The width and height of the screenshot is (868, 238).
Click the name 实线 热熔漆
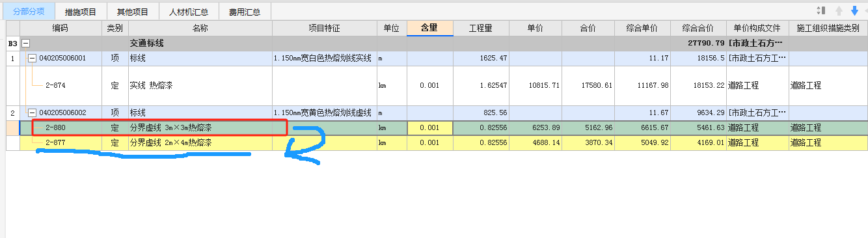pyautogui.click(x=151, y=85)
